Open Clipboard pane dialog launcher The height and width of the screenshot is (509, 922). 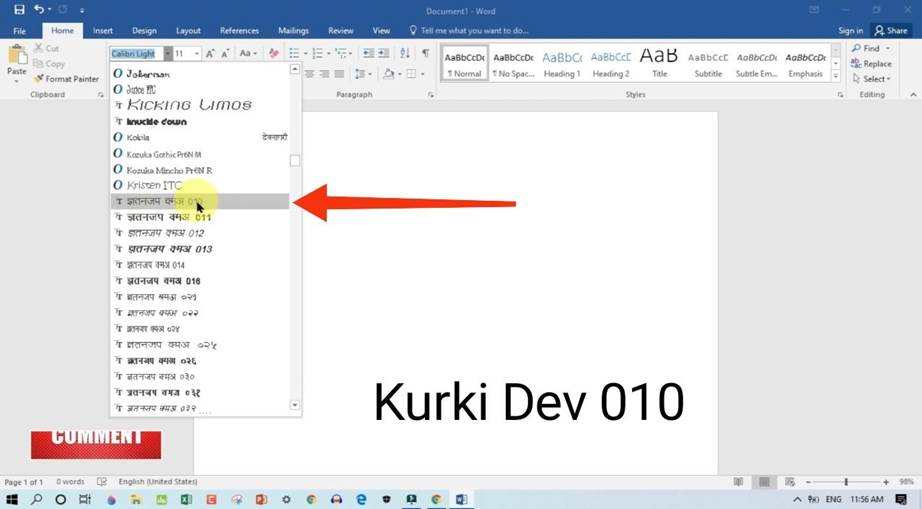101,95
